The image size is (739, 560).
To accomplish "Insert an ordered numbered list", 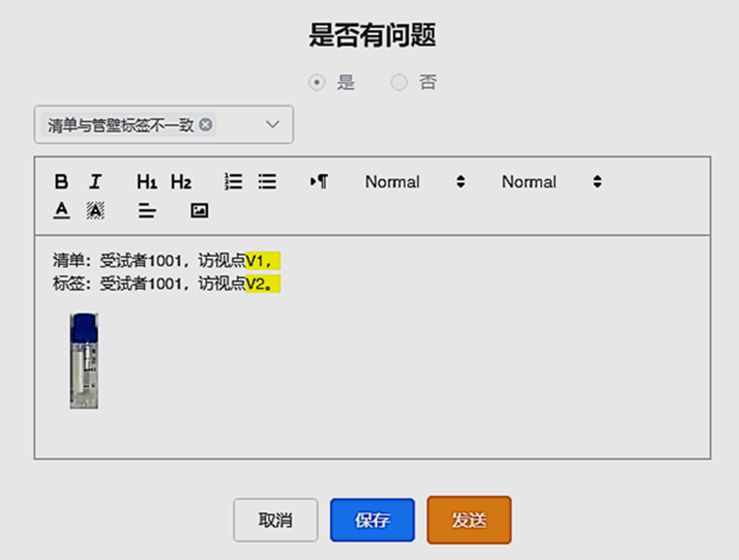I will point(234,182).
